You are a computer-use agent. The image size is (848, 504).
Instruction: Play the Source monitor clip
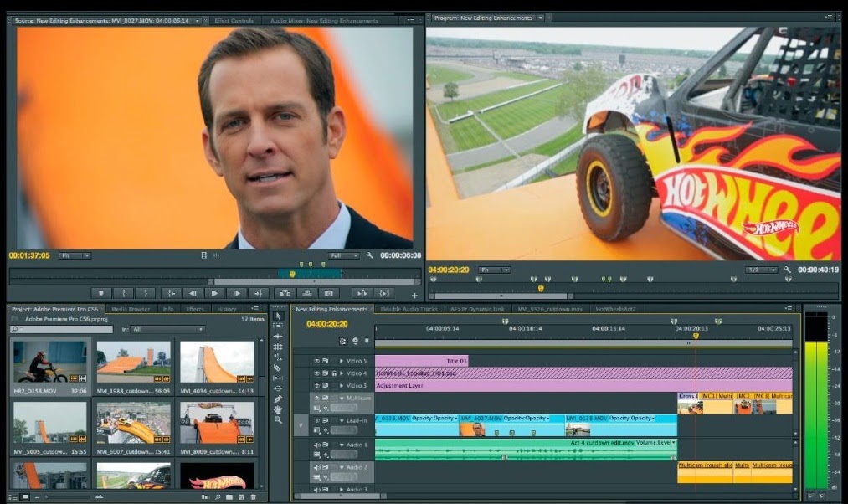pyautogui.click(x=214, y=293)
